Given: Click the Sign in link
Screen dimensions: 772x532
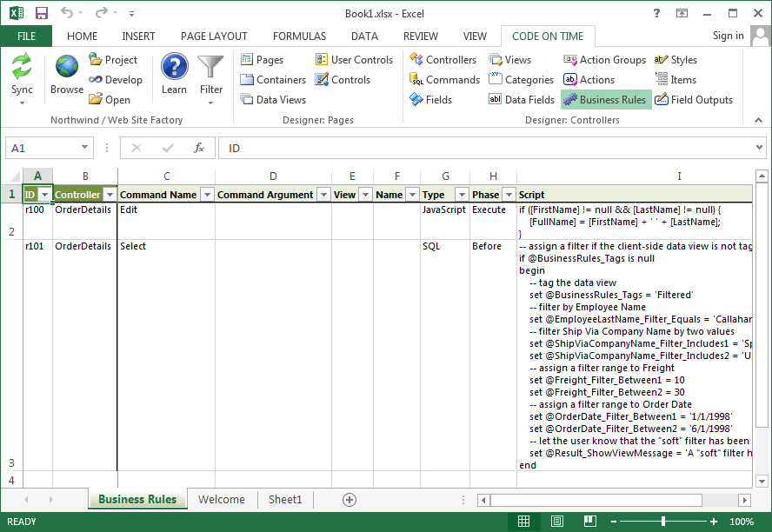Looking at the screenshot, I should tap(728, 37).
